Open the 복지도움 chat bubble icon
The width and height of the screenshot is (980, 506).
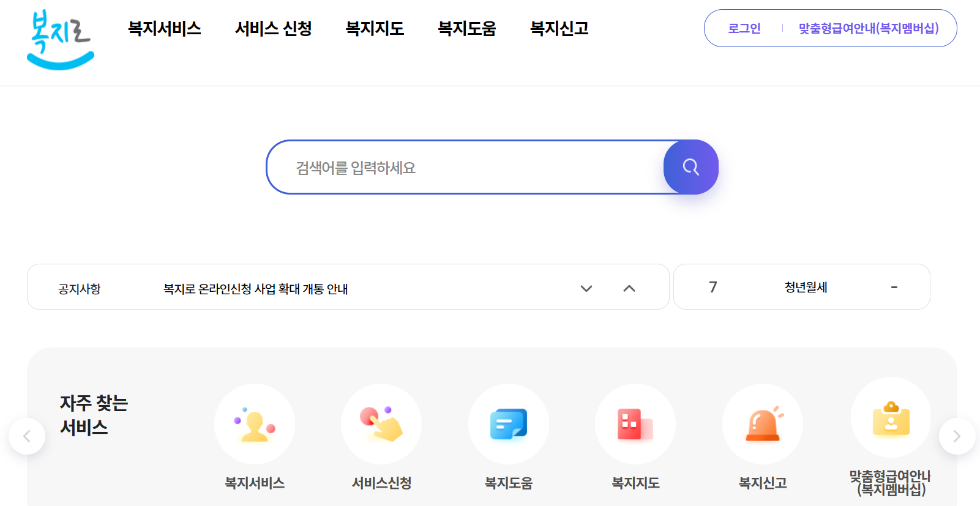point(509,424)
